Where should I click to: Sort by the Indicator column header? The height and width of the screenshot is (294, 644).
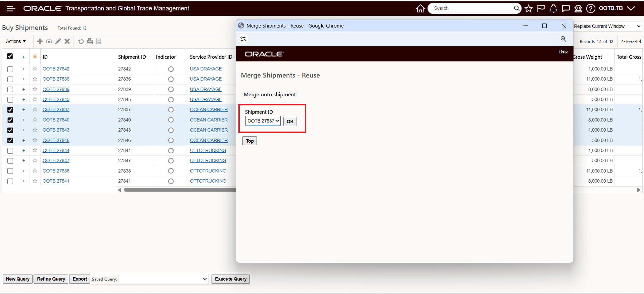[166, 57]
